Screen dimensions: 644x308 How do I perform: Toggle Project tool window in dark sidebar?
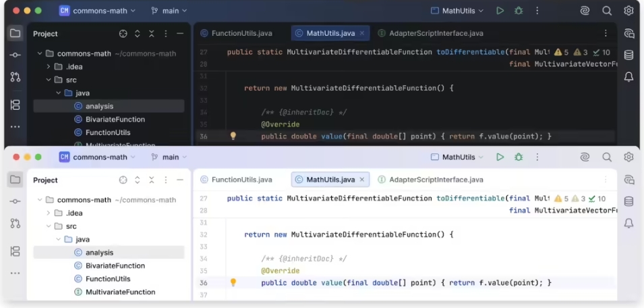tap(15, 33)
